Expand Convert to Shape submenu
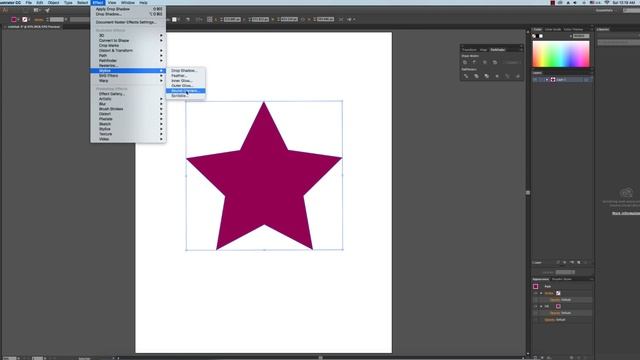This screenshot has height=360, width=640. (x=128, y=40)
